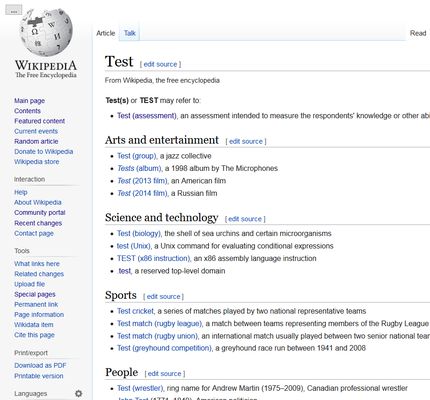Open the Test (wrestler) link
This screenshot has width=430, height=400.
140,388
